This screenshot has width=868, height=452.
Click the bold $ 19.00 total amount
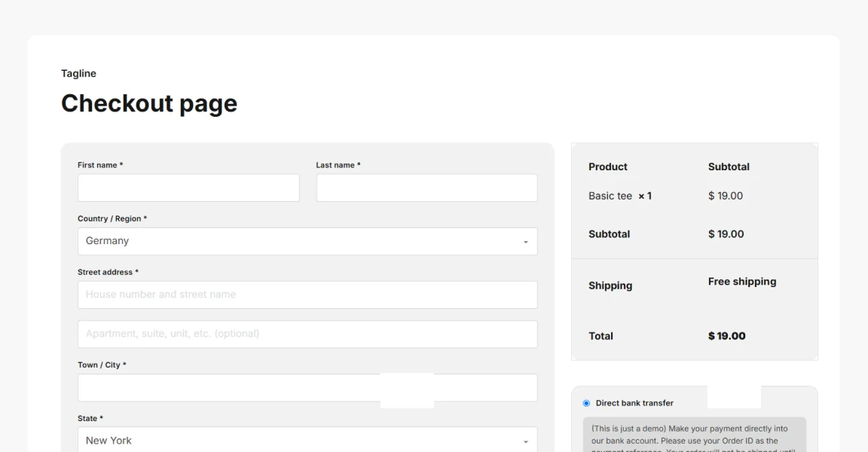[726, 336]
